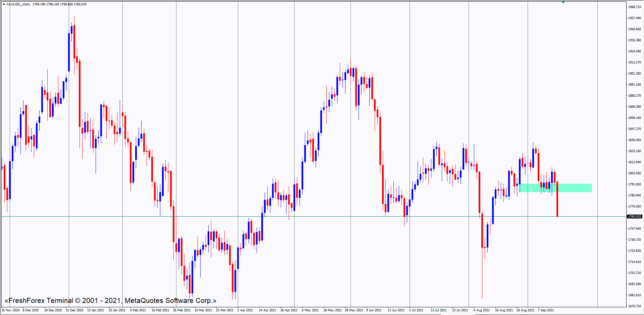Click the 1 Jul 2021 date label

coord(416,310)
